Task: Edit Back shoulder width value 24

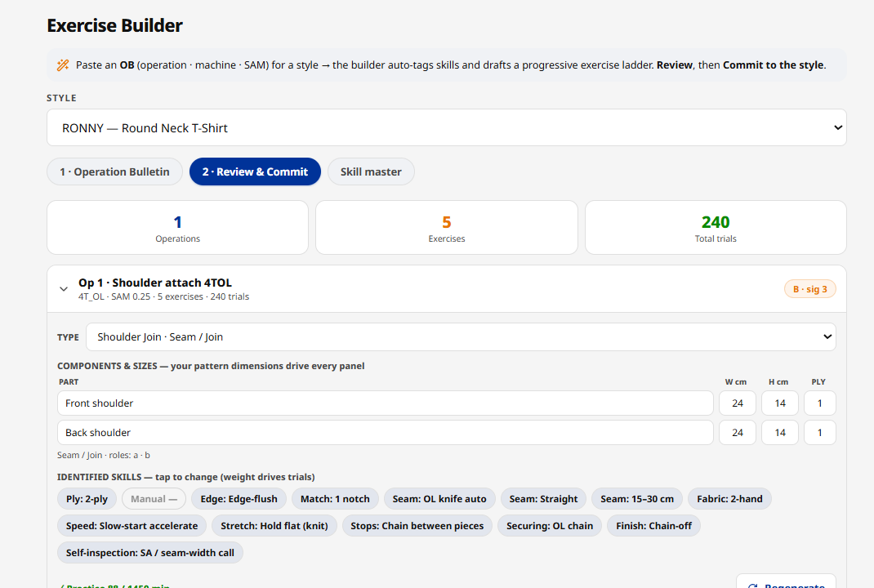Action: [738, 433]
